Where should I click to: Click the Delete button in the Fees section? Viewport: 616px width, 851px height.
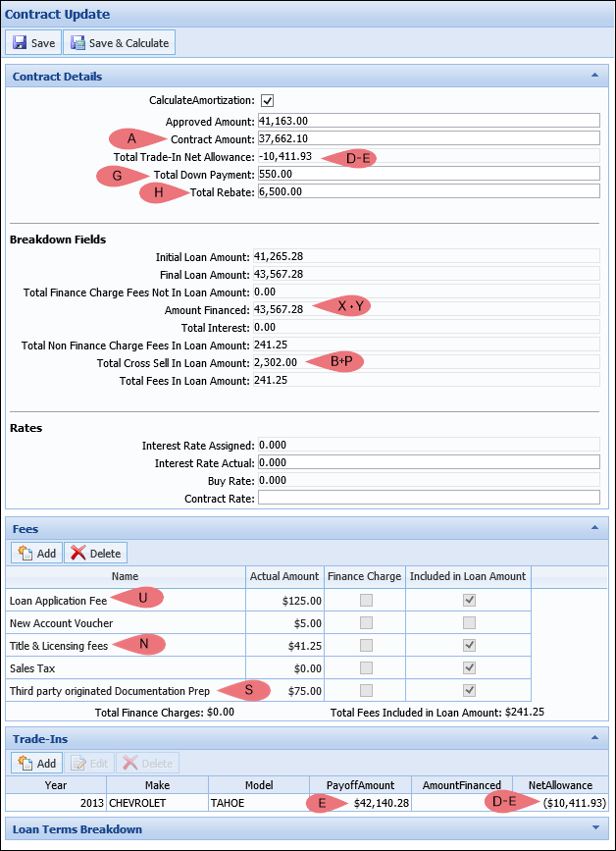pyautogui.click(x=95, y=553)
